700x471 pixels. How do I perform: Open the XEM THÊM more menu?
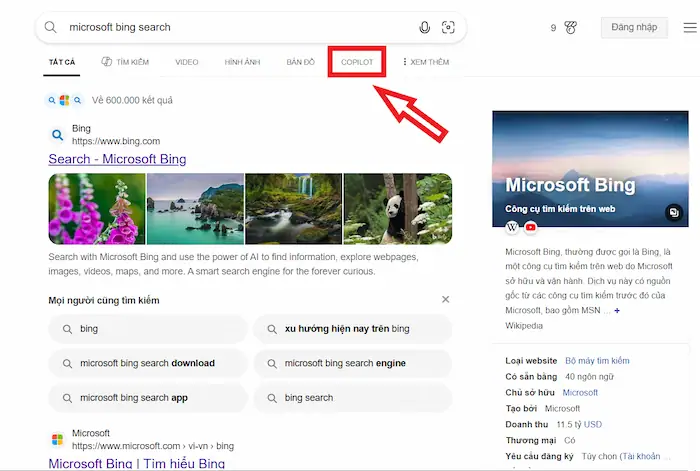coord(426,62)
